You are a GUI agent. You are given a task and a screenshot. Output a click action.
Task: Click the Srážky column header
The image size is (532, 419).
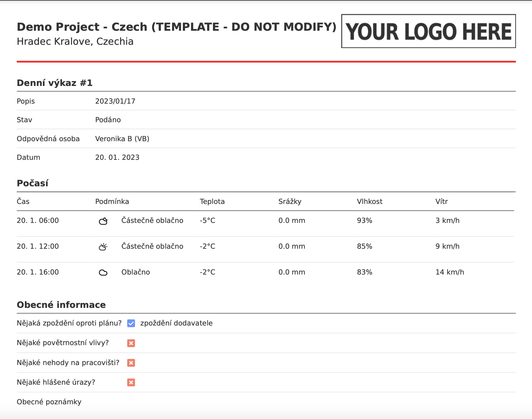tap(290, 201)
